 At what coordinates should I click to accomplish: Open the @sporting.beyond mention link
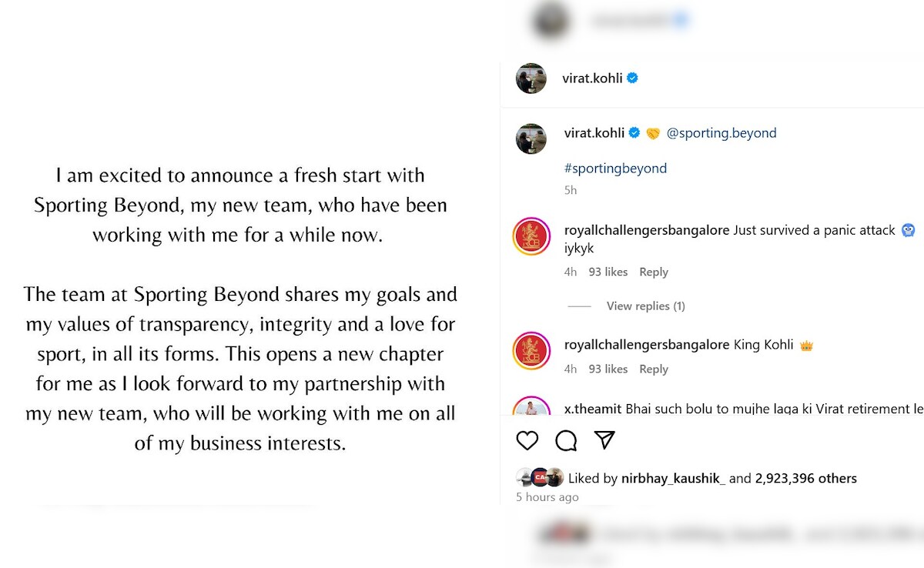pyautogui.click(x=721, y=133)
